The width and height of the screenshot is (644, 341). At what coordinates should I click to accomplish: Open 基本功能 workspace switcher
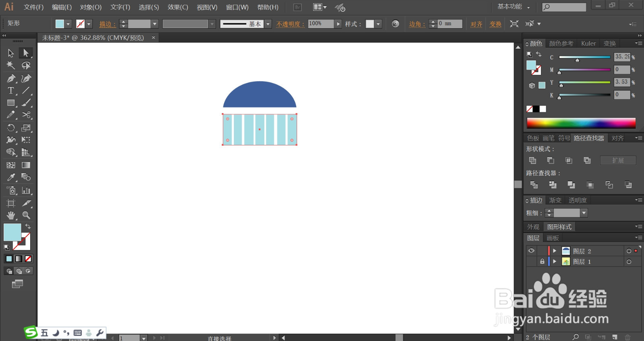point(514,7)
